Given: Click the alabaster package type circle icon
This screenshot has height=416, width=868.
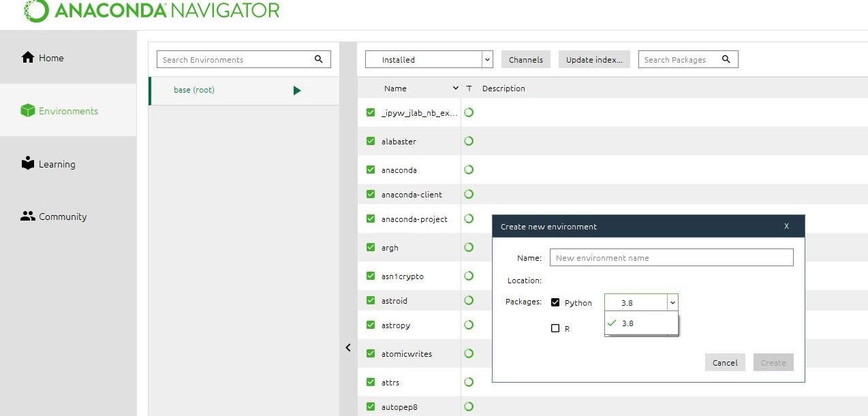Looking at the screenshot, I should (469, 141).
